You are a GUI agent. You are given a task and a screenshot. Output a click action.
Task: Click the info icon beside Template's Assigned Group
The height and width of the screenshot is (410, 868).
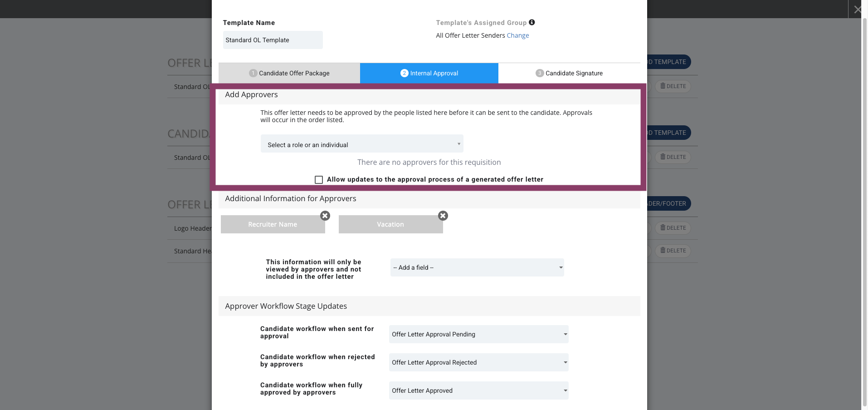(x=532, y=22)
